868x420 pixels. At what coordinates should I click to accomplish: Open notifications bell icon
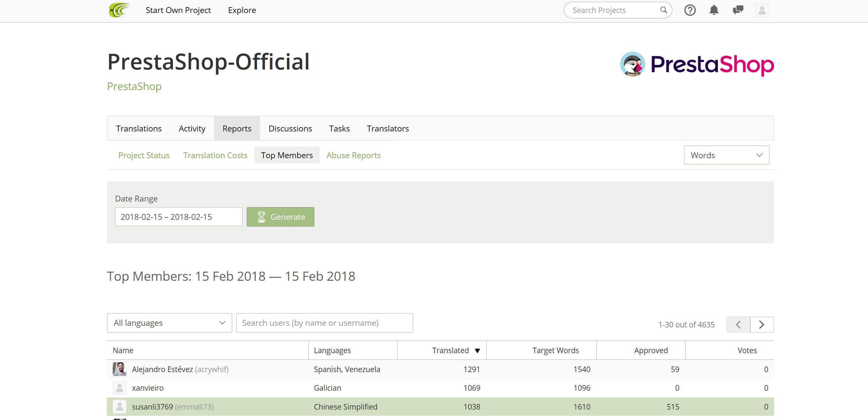pyautogui.click(x=714, y=10)
